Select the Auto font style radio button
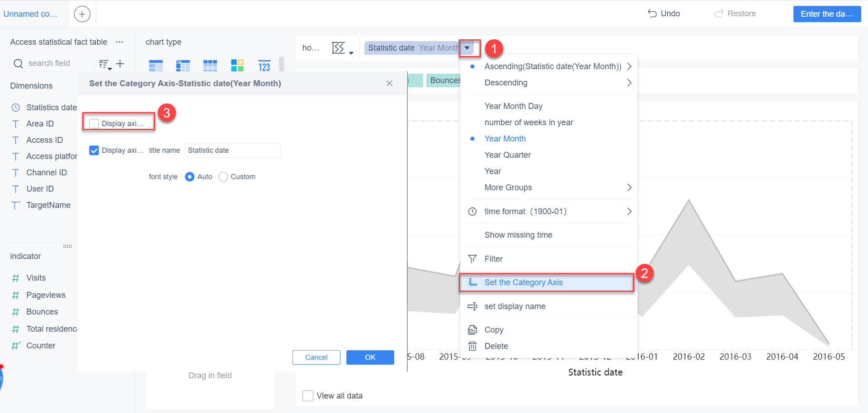Viewport: 868px width, 413px height. pyautogui.click(x=190, y=177)
